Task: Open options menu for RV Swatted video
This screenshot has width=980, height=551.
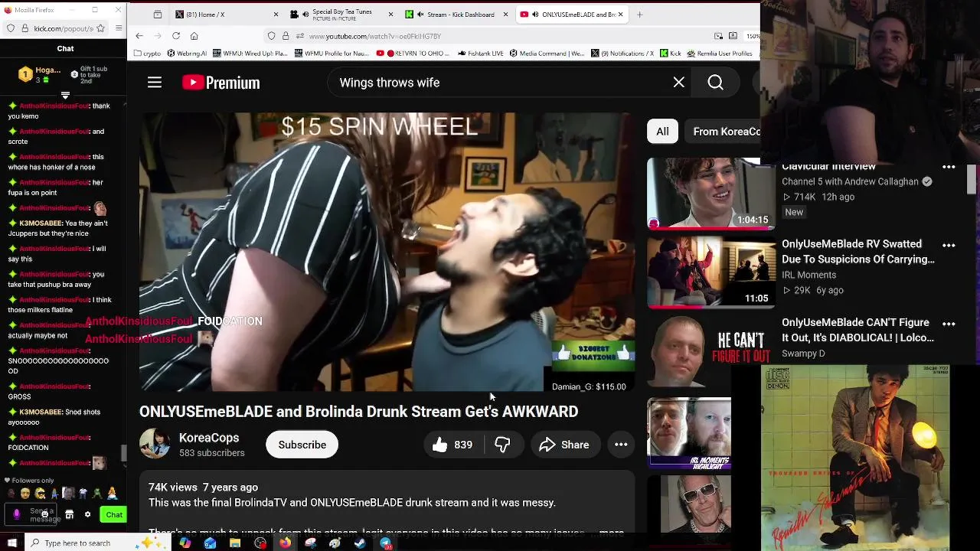Action: click(949, 246)
